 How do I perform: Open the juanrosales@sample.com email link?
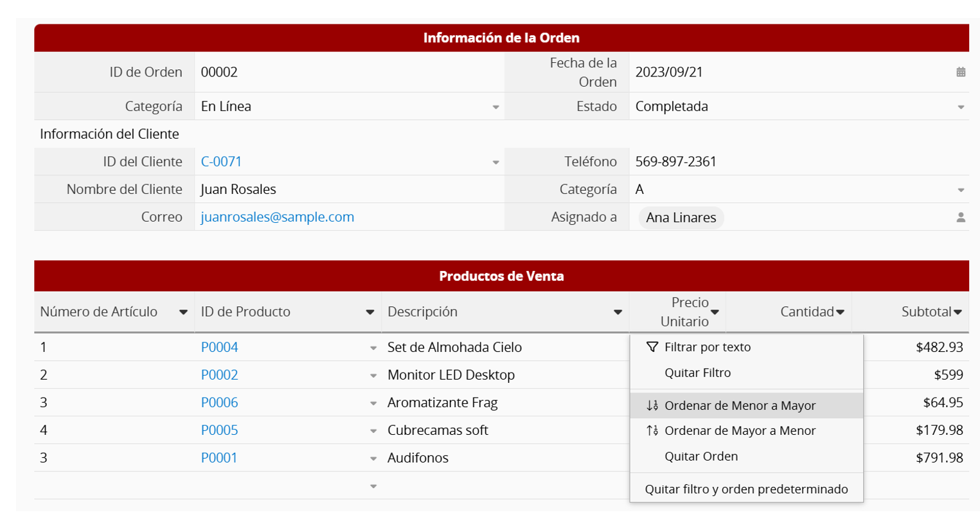click(x=277, y=217)
